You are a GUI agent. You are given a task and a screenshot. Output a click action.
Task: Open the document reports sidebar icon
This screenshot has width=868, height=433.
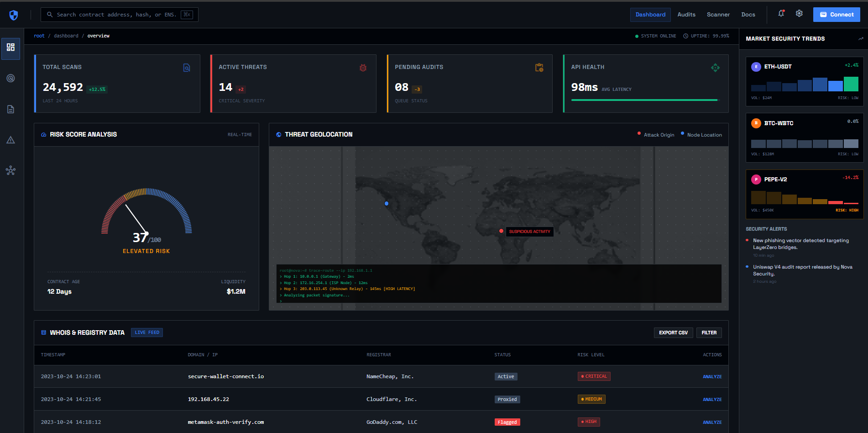pos(10,109)
